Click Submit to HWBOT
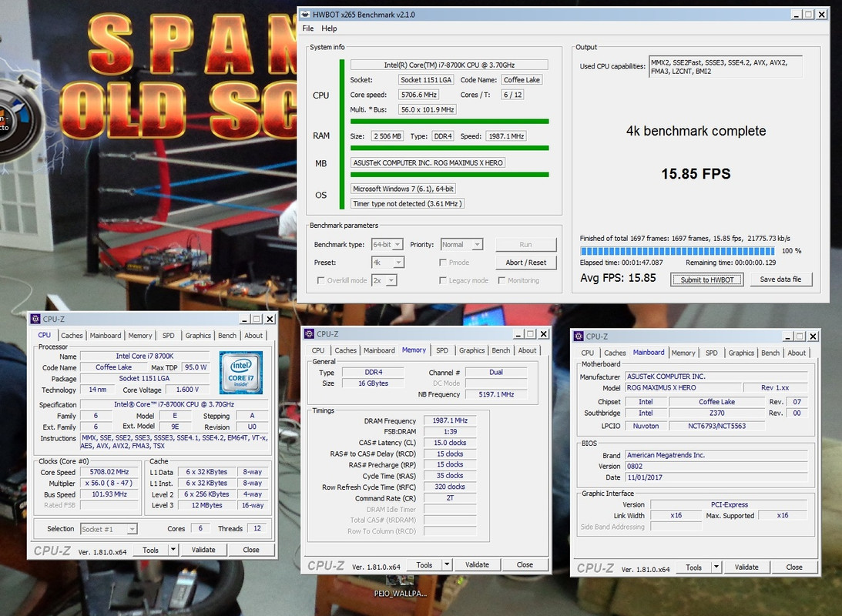The image size is (842, 616). pos(706,280)
